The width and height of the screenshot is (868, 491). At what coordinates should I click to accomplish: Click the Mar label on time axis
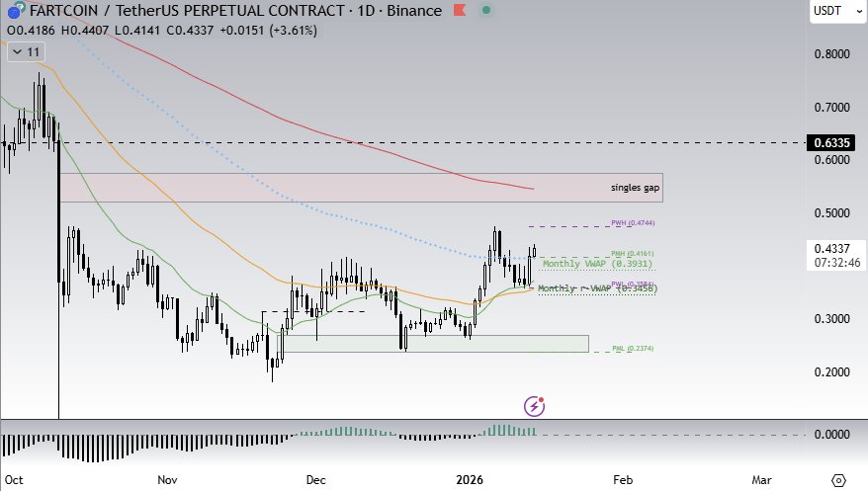point(761,480)
